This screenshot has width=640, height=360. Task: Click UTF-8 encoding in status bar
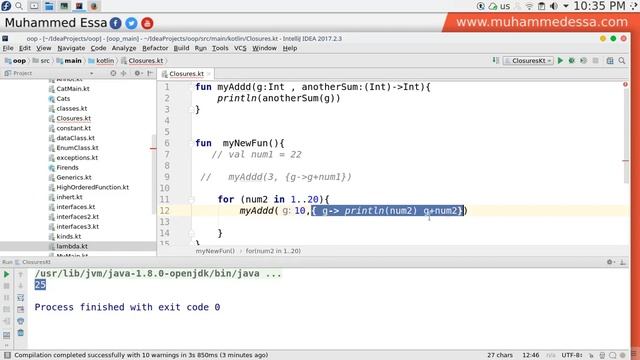[572, 355]
